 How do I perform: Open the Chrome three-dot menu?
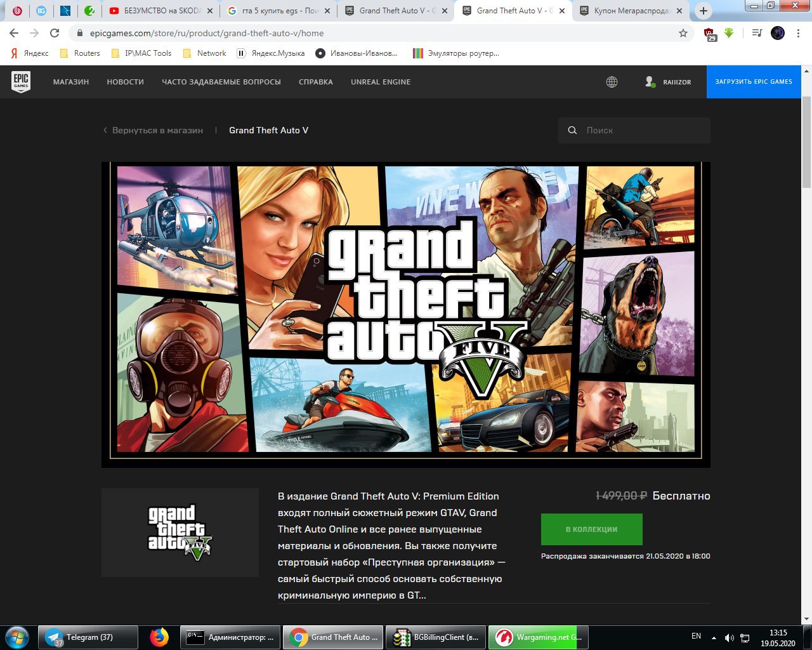[x=798, y=33]
